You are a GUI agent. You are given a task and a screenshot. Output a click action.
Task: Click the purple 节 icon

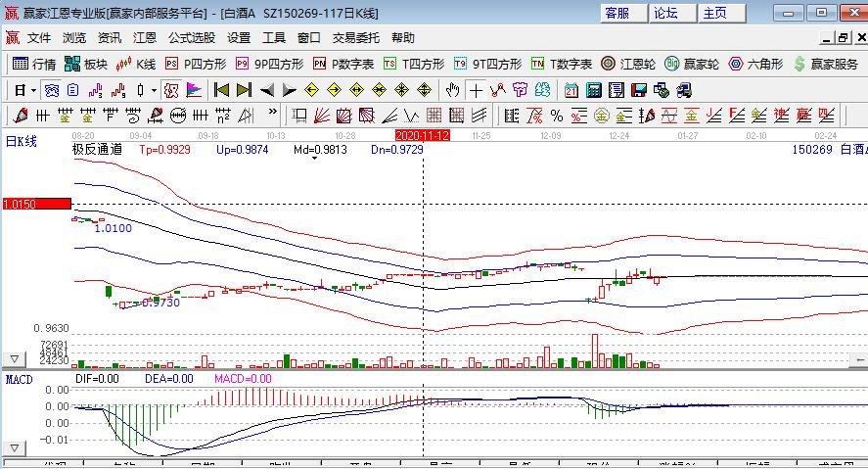click(520, 90)
